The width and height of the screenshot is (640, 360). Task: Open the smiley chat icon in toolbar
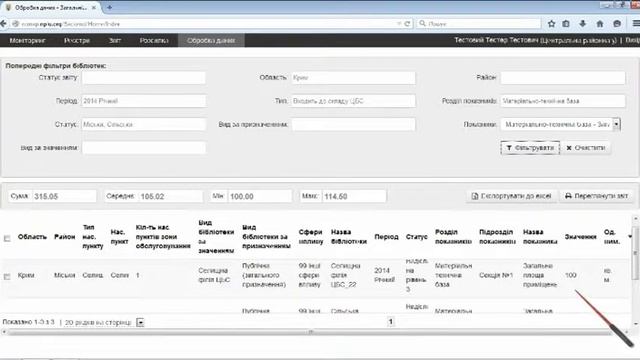tap(617, 24)
